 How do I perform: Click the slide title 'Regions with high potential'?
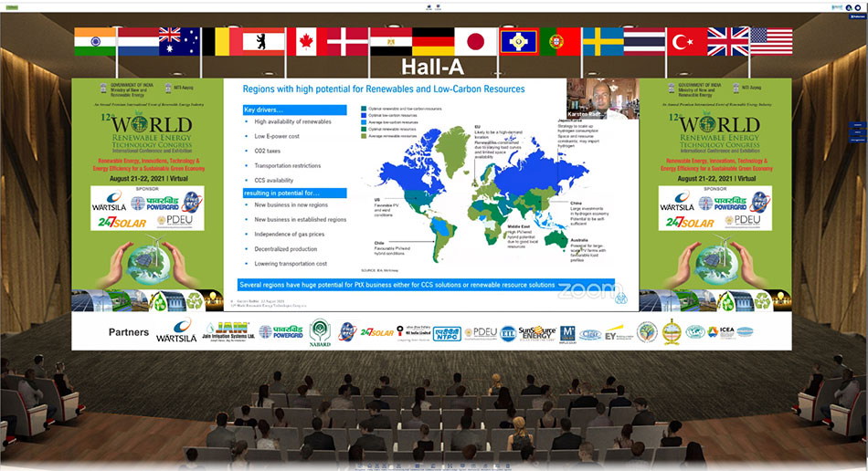pyautogui.click(x=384, y=89)
